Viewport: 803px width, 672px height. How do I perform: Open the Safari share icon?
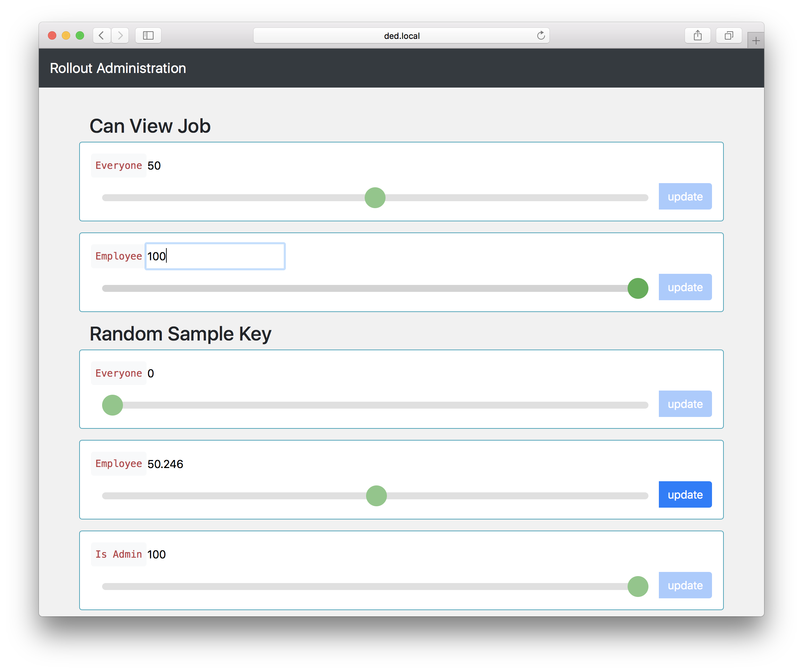pos(697,35)
